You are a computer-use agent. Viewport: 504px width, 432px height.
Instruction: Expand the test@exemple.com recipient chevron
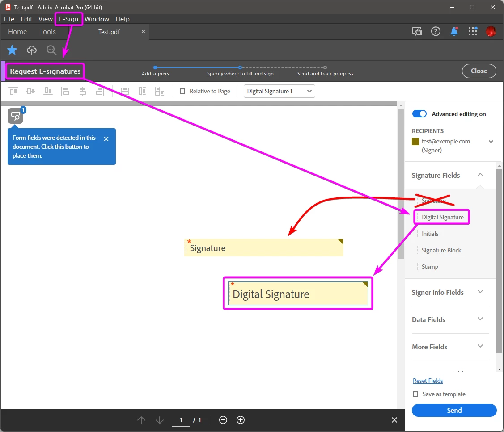click(491, 142)
